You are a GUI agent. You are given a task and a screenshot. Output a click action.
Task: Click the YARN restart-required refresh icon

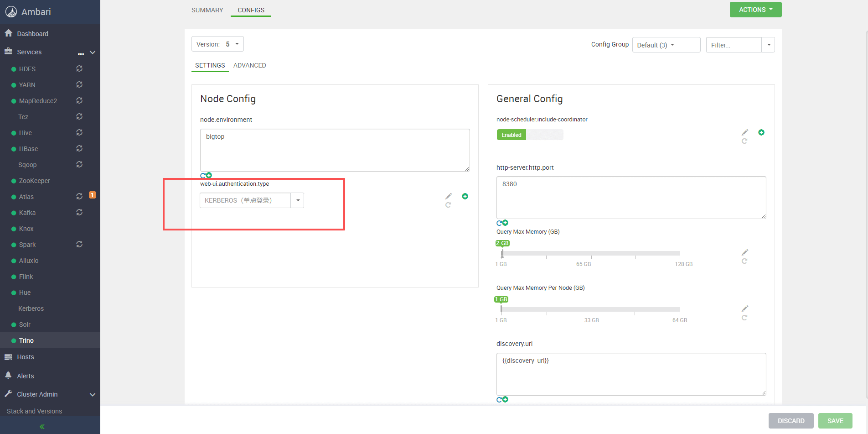point(79,84)
